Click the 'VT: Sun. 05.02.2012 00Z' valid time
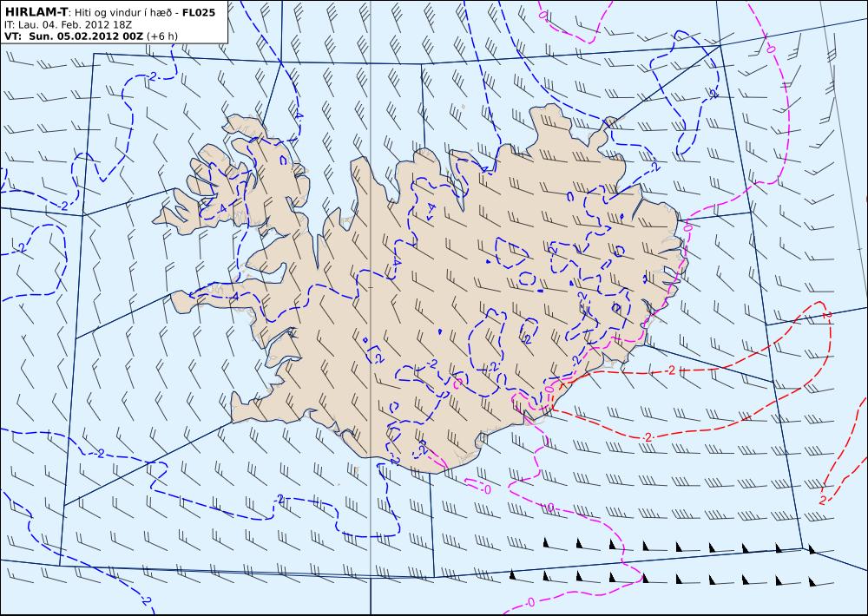 tap(74, 36)
